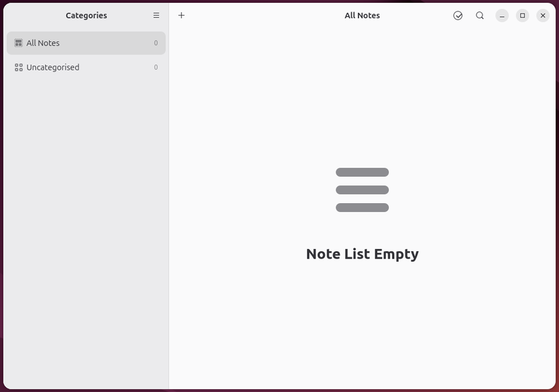Click the All Notes header title
Screen dimensions: 559x392
(x=362, y=16)
